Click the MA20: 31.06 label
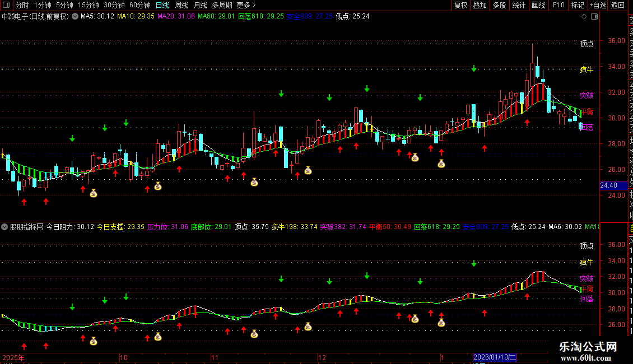 (176, 17)
